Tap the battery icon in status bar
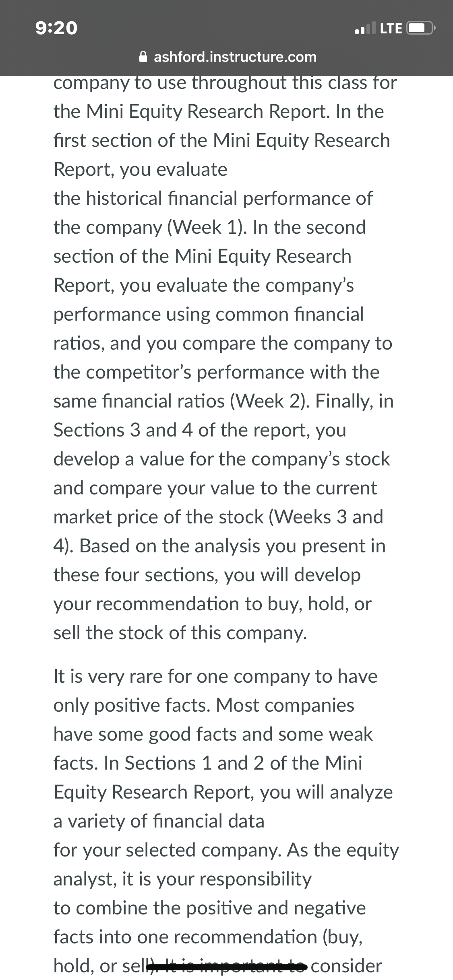453x980 pixels. pos(420,28)
